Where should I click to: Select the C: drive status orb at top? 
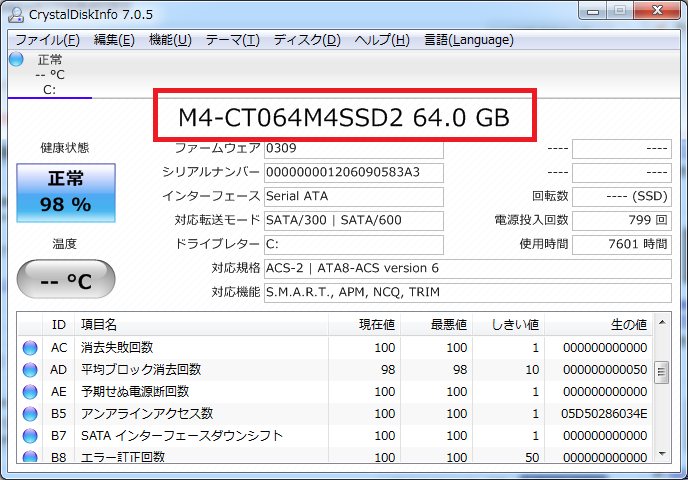[x=16, y=59]
